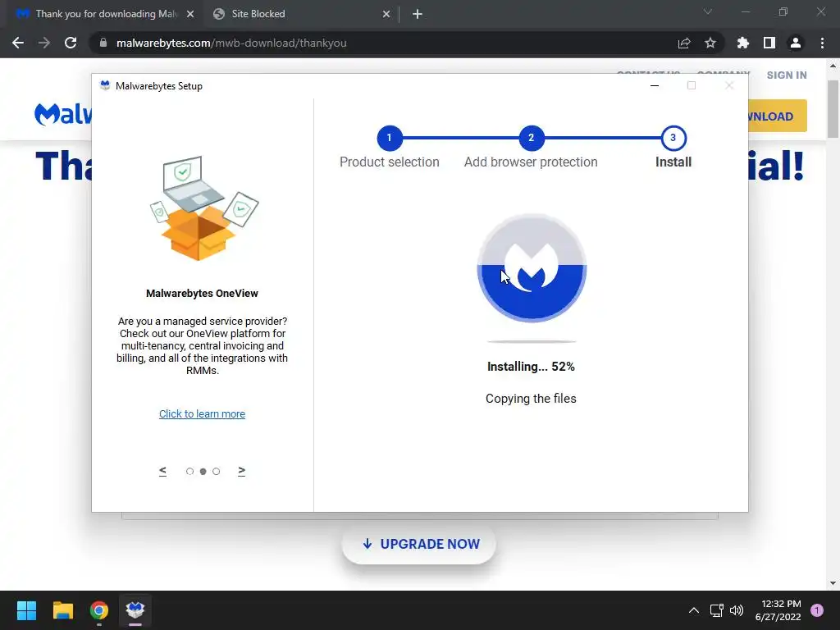Click the OneView box illustration
The height and width of the screenshot is (630, 840).
pyautogui.click(x=204, y=208)
